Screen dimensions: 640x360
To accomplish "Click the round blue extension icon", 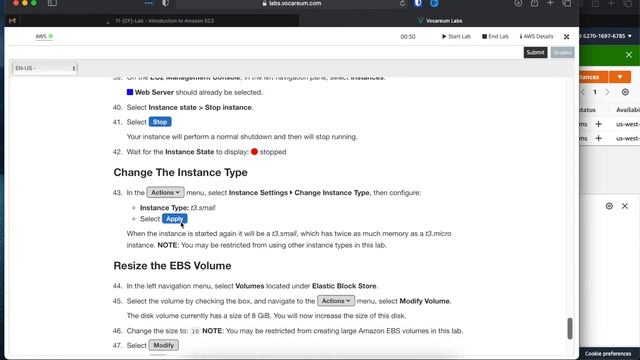I will pyautogui.click(x=434, y=3).
